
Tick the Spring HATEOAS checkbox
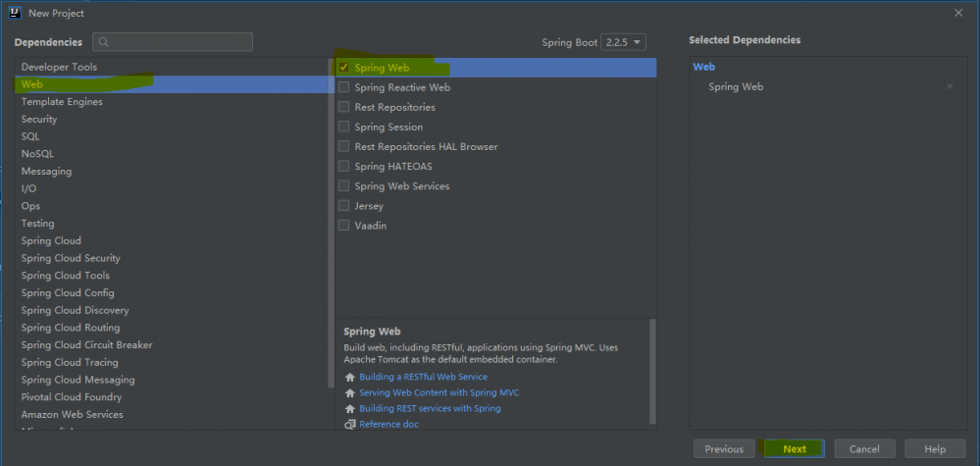click(343, 166)
